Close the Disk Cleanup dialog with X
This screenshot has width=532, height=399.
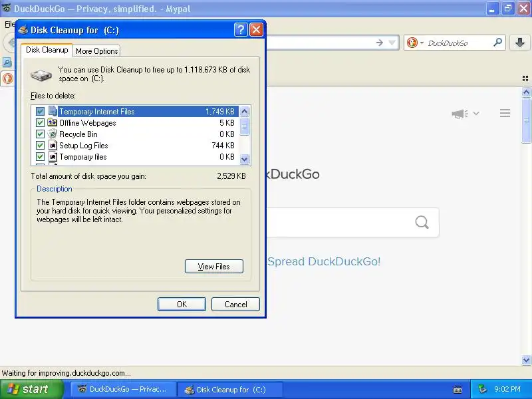[x=256, y=30]
